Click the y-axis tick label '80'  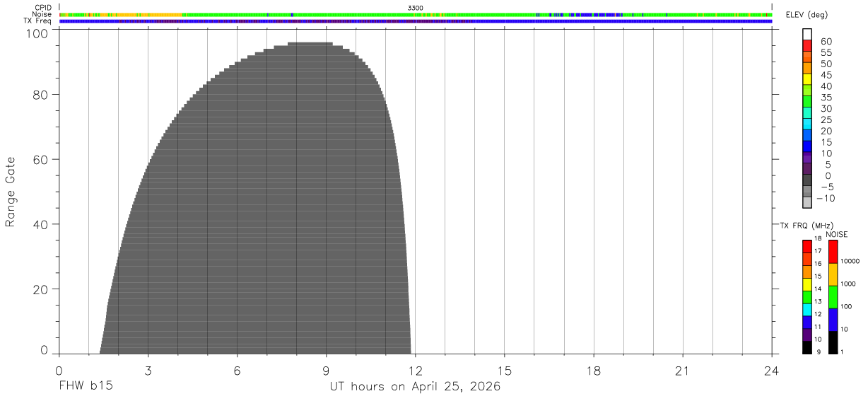point(42,94)
